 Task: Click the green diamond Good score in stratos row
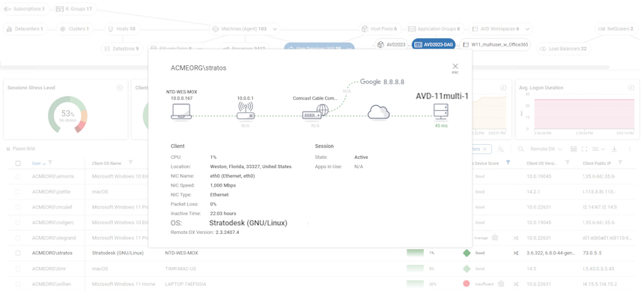(467, 253)
